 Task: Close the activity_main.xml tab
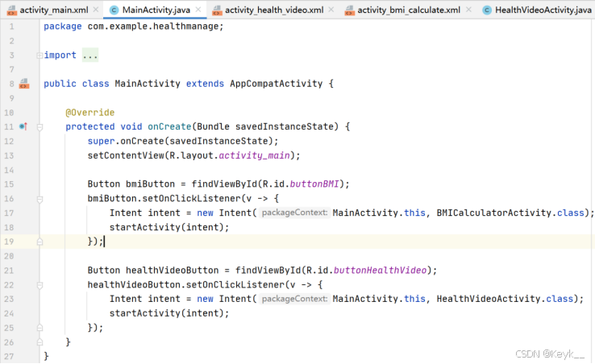pos(96,10)
